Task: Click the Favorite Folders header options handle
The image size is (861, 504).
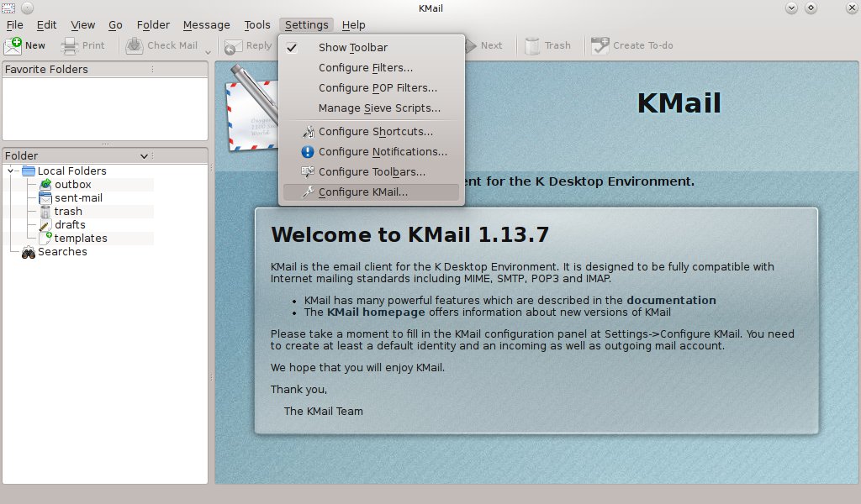Action: 153,70
